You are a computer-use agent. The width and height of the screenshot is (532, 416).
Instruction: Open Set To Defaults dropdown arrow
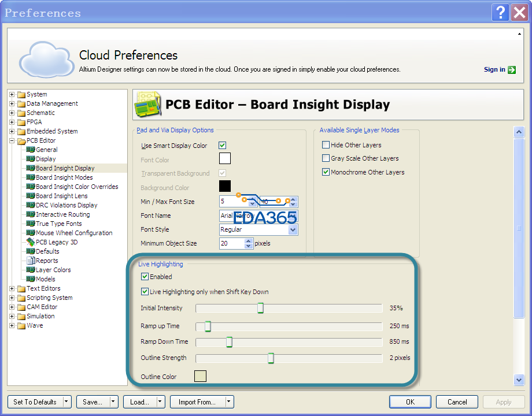pos(66,402)
